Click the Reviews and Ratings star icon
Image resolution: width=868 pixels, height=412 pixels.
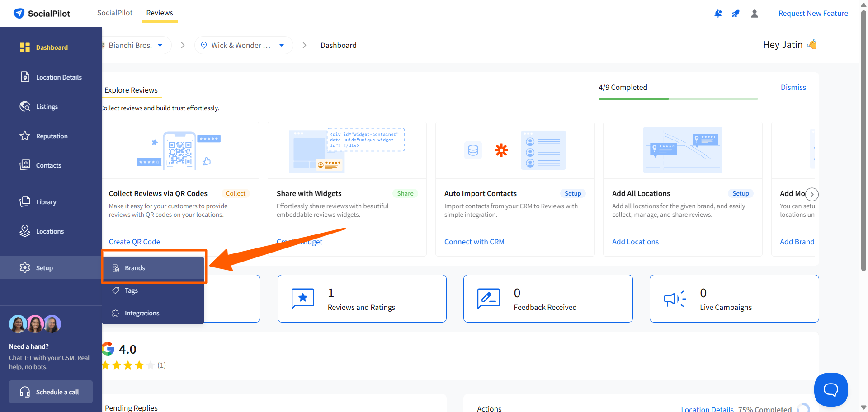[303, 298]
